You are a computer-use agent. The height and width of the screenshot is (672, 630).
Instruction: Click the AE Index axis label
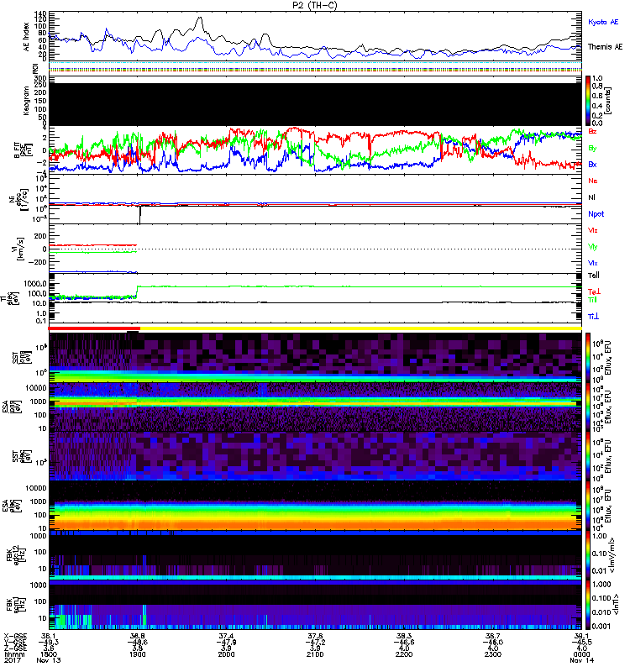pyautogui.click(x=27, y=36)
